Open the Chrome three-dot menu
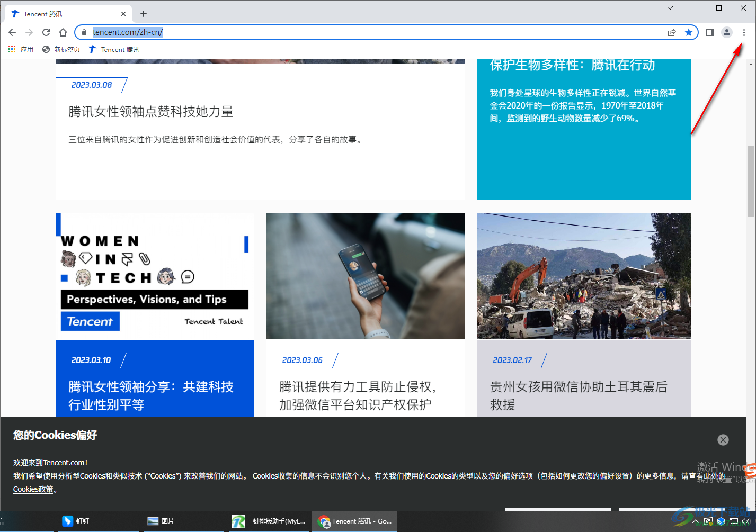 744,32
